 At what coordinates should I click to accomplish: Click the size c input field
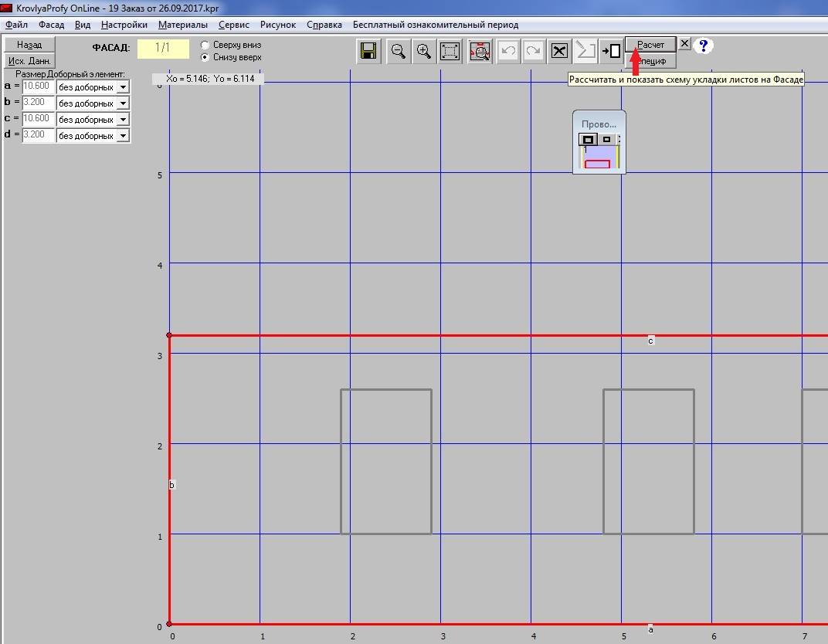[39, 119]
